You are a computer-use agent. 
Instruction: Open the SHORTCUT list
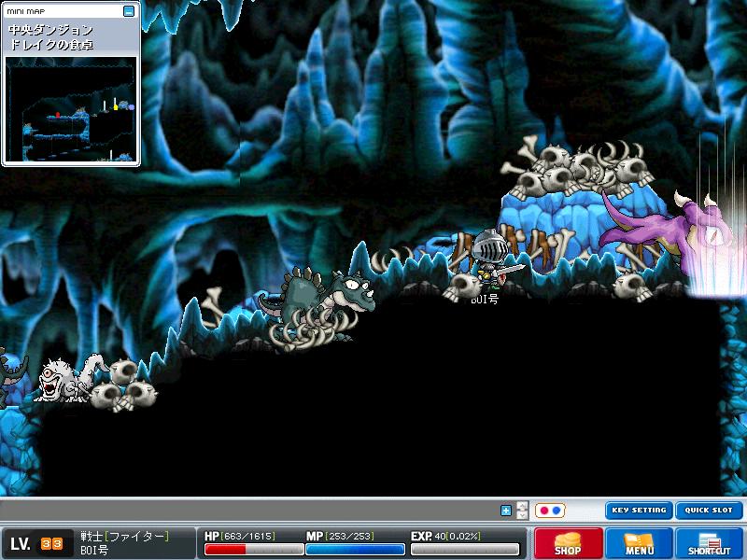710,543
